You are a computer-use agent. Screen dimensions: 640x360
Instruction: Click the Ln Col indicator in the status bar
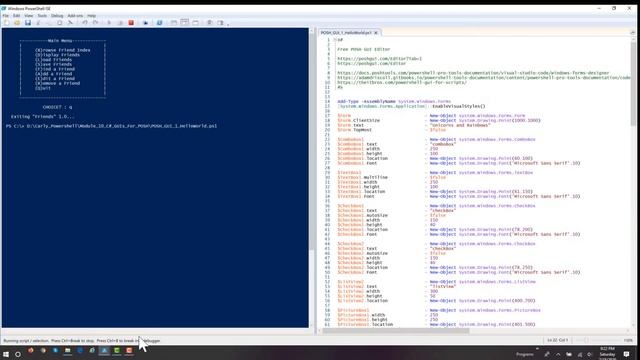[x=558, y=340]
